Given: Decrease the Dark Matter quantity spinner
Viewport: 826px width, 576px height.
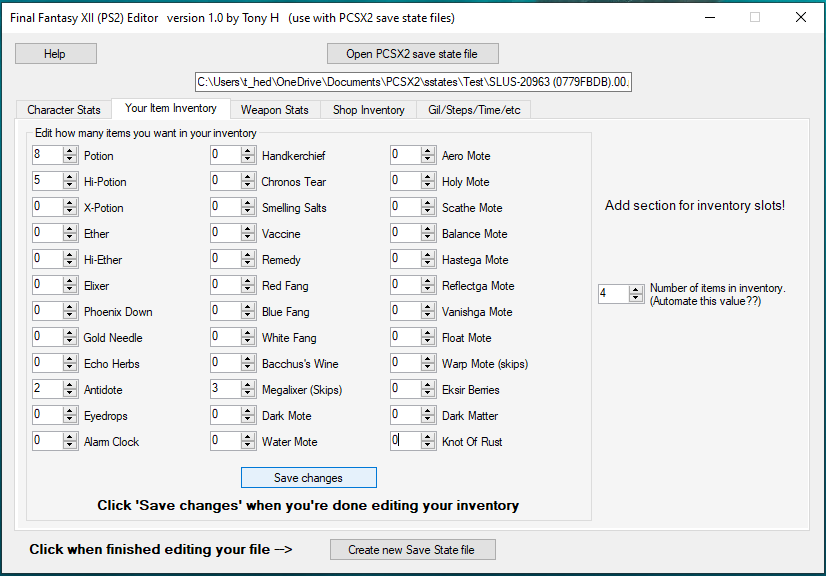Looking at the screenshot, I should coord(428,420).
